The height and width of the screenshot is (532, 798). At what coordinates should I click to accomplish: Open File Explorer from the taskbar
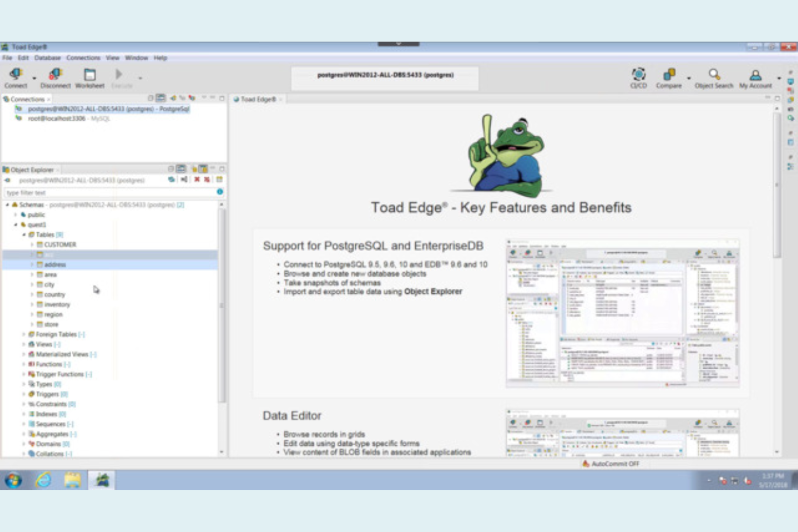72,480
